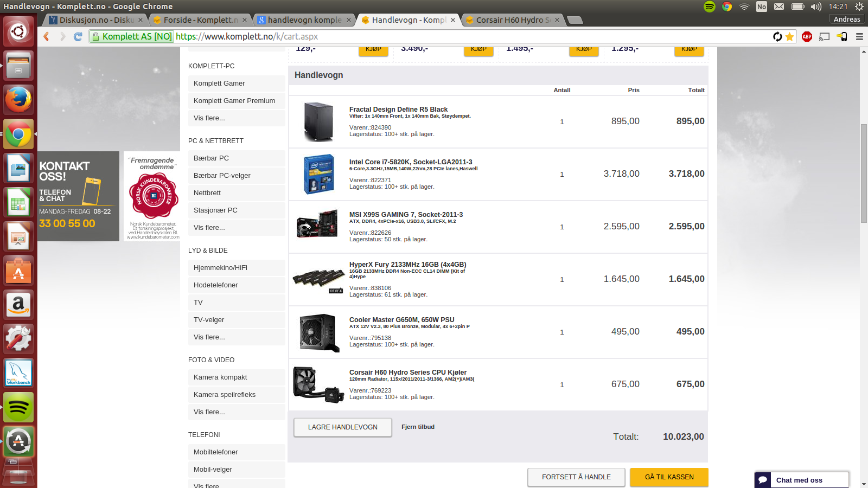Open Corsair H60 Hydro Series link
This screenshot has height=488, width=868.
tap(408, 373)
